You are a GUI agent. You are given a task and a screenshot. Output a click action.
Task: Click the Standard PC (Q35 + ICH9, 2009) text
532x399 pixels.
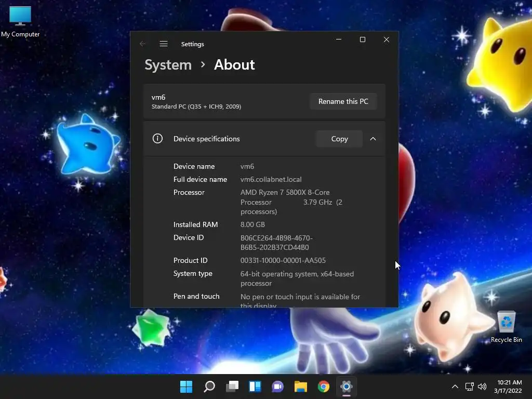tap(196, 107)
